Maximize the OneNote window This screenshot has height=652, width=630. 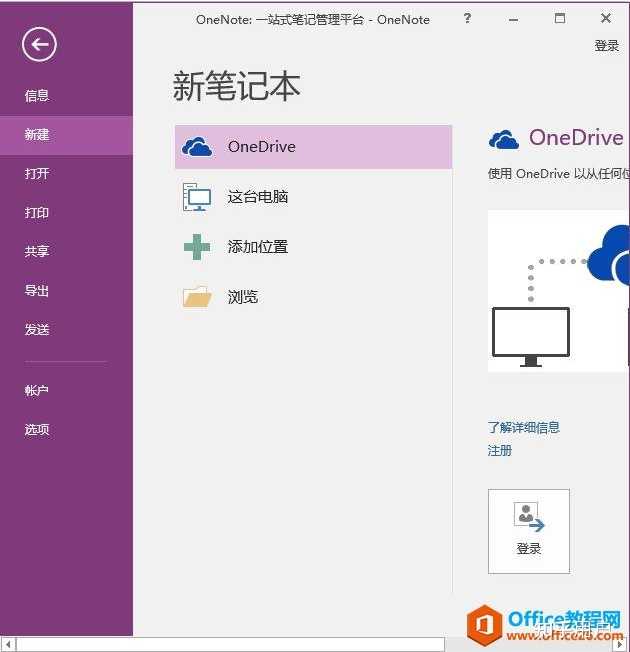(x=560, y=18)
